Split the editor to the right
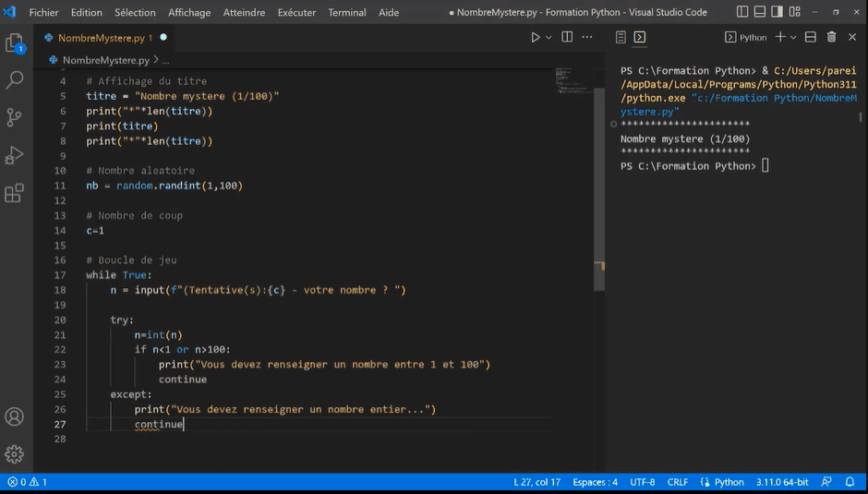This screenshot has height=494, width=868. point(567,37)
